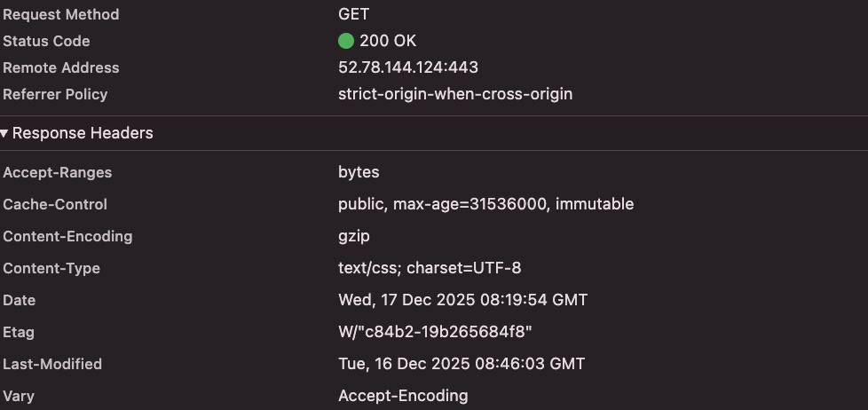The height and width of the screenshot is (410, 868).
Task: Select the strict-origin-when-cross-origin policy value
Action: 455,94
